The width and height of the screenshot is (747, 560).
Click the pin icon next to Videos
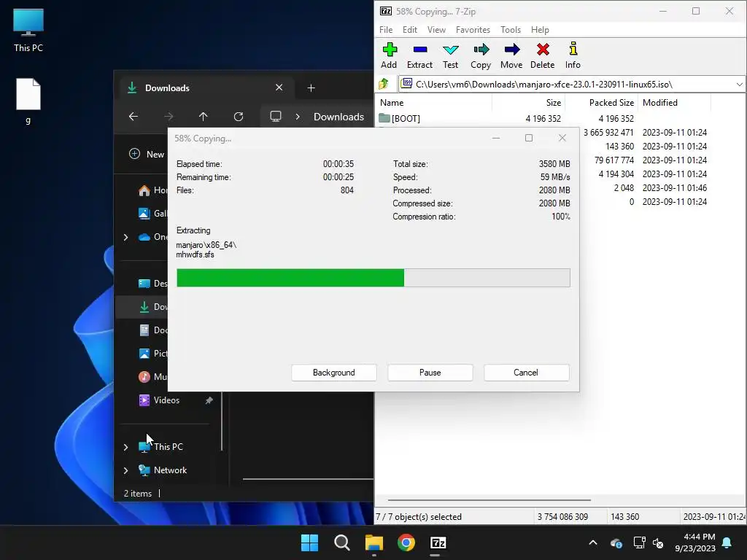[x=209, y=400]
